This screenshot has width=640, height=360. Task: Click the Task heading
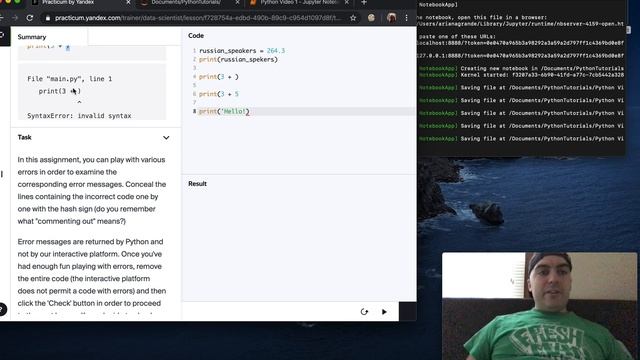24,137
